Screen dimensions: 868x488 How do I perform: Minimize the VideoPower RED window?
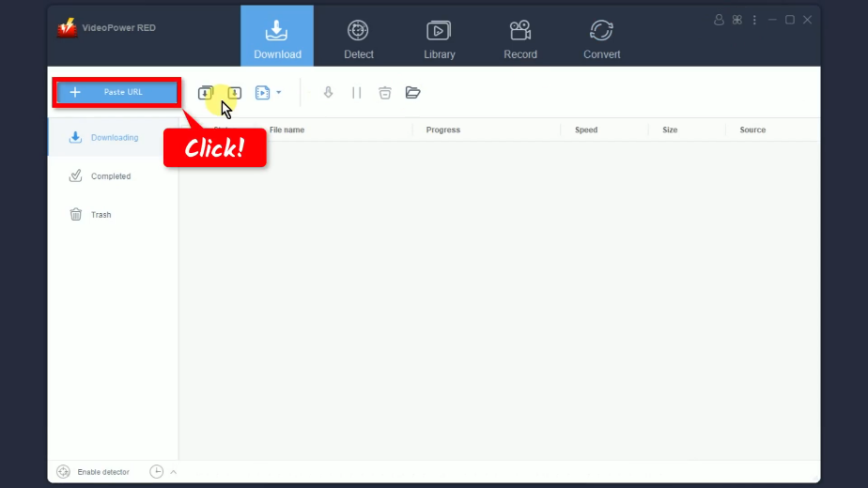point(772,20)
